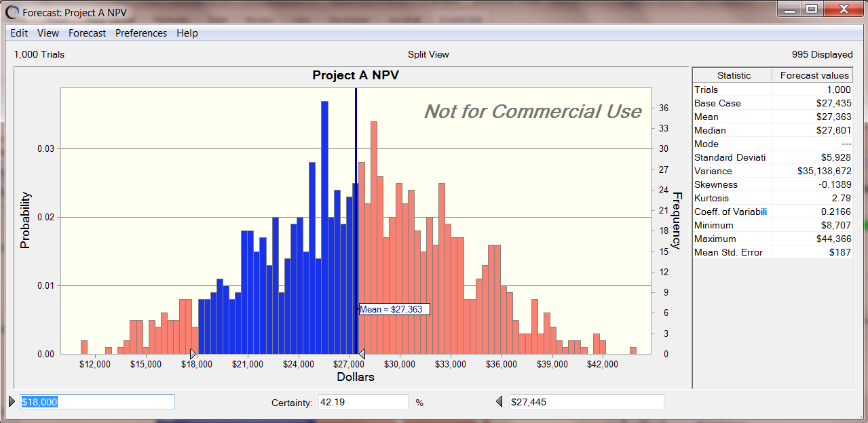
Task: Select the Median row in statistics table
Action: (772, 130)
